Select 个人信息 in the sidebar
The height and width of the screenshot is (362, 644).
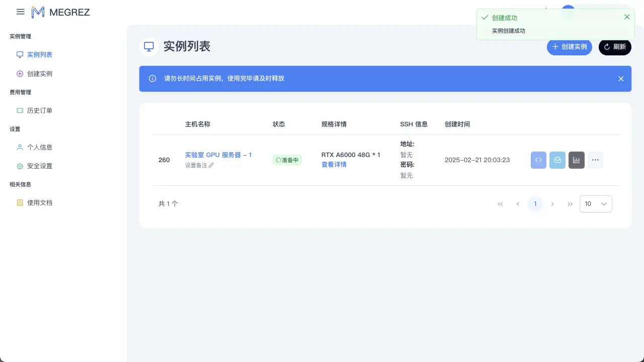click(x=40, y=147)
